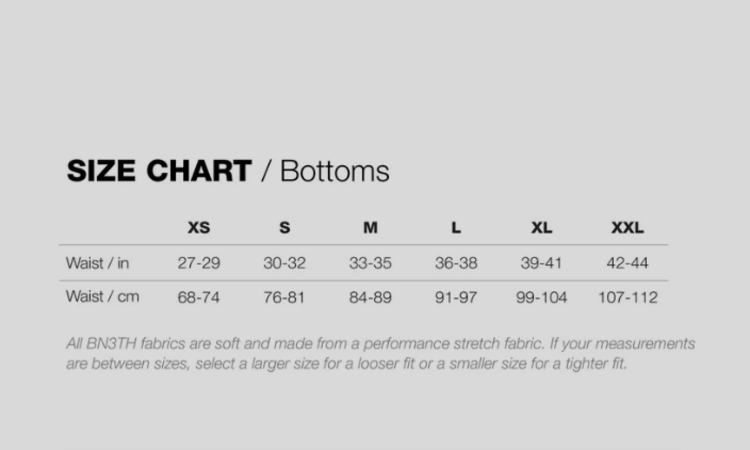Click the Waist / cm row label
The height and width of the screenshot is (450, 750).
coord(102,297)
